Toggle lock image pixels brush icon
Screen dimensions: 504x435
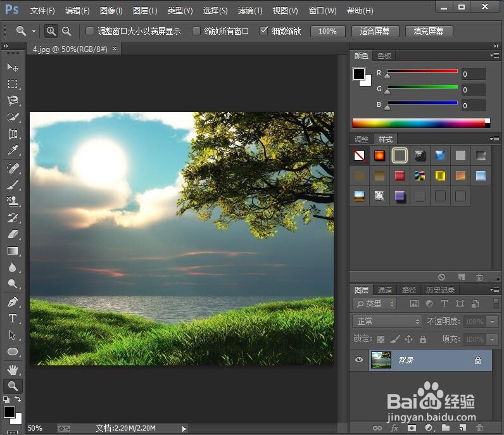395,339
